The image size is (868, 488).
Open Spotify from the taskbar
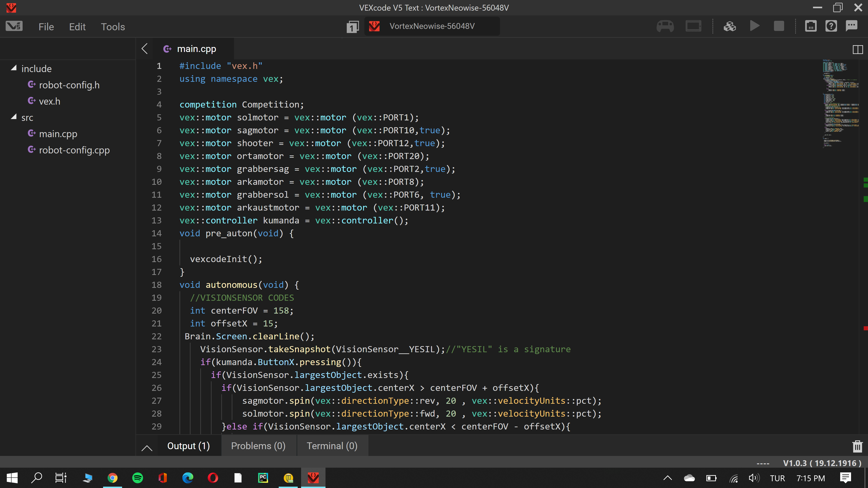[137, 478]
